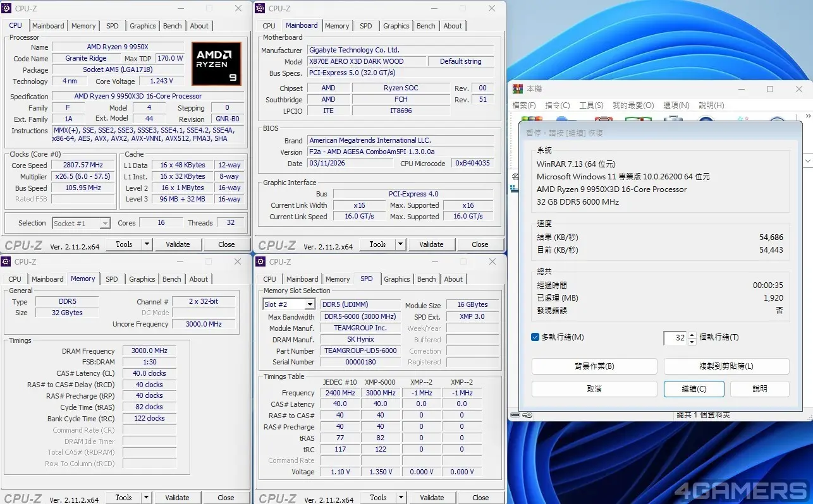Switch to the SPD tab in the Memory window
This screenshot has height=504, width=813.
tap(112, 279)
